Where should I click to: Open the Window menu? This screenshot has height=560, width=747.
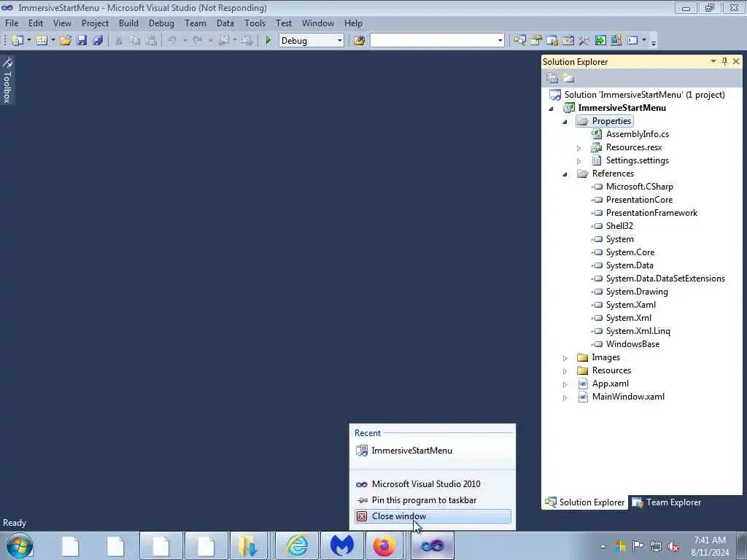pos(318,23)
